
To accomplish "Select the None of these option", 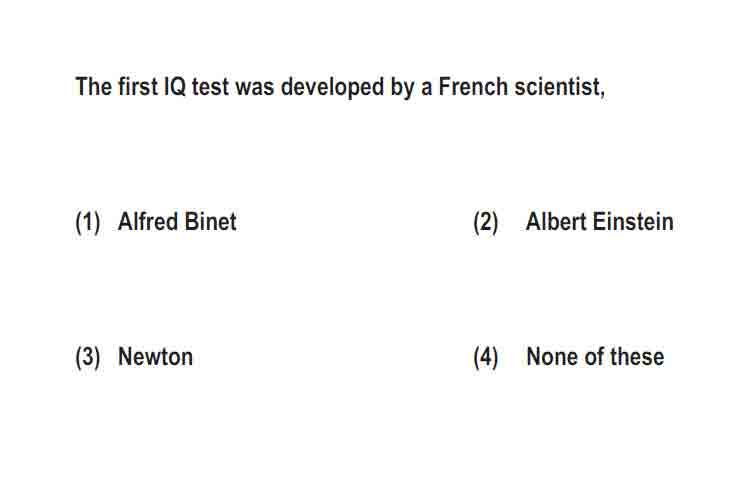I will [x=595, y=356].
